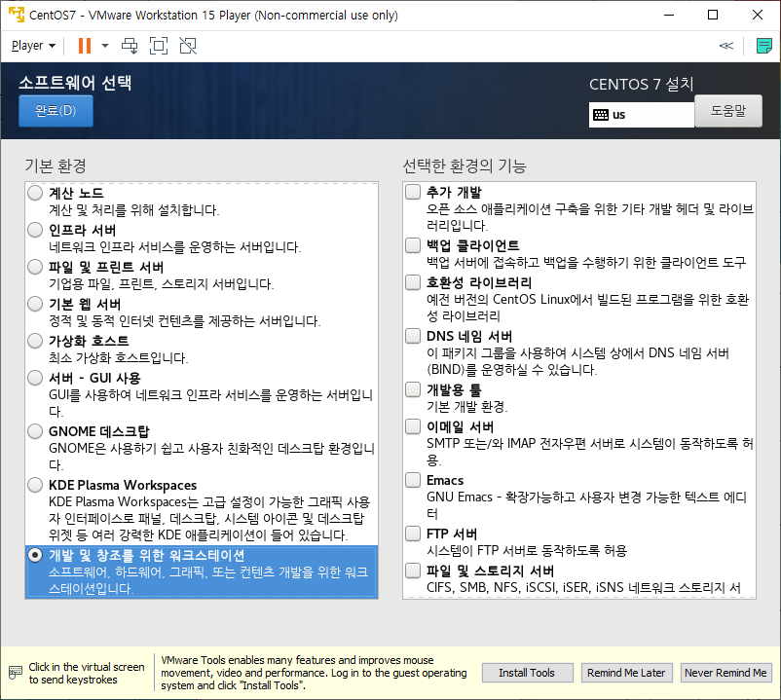This screenshot has width=781, height=700.
Task: Open the Player menu
Action: 33,46
